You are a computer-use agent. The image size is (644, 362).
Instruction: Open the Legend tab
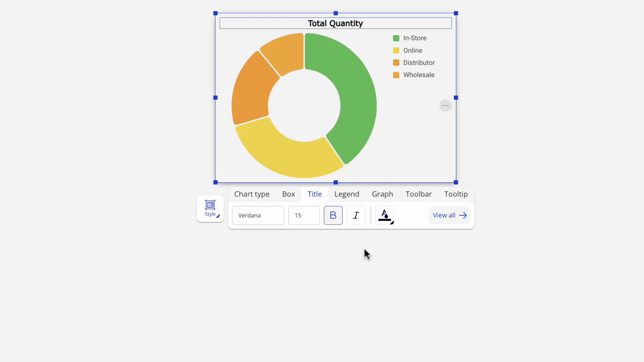346,194
